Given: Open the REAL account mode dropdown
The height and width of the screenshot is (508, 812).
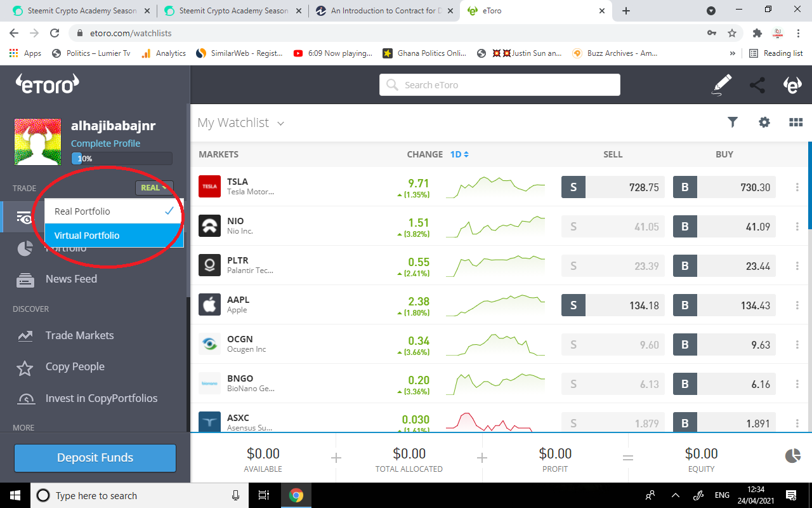Looking at the screenshot, I should click(x=154, y=188).
